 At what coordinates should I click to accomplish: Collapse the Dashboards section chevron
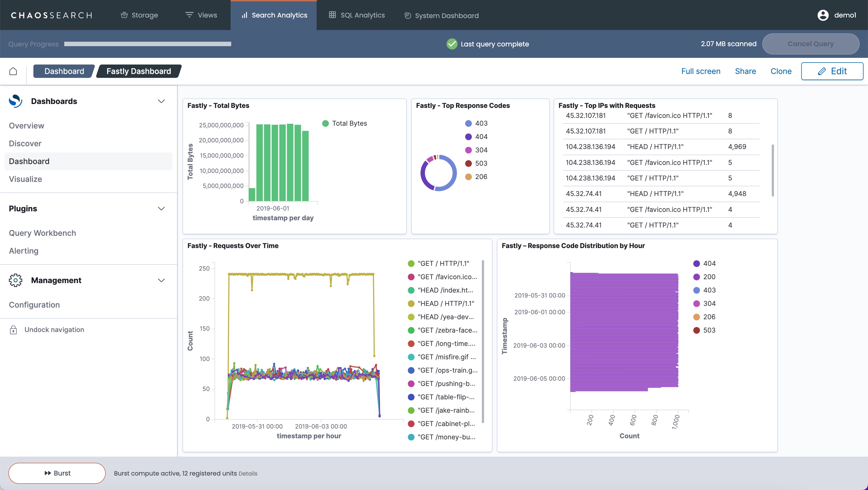point(161,102)
